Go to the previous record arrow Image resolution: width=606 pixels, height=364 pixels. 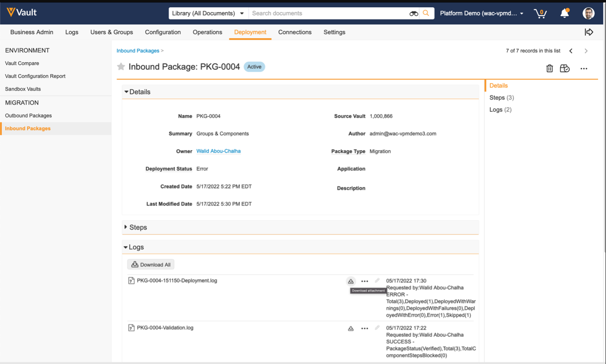click(571, 51)
